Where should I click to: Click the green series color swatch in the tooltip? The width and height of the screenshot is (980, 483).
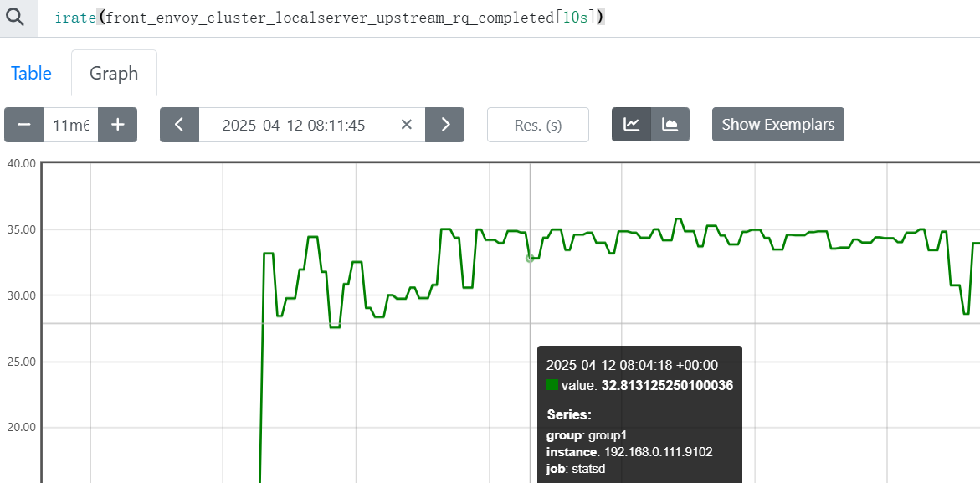552,385
